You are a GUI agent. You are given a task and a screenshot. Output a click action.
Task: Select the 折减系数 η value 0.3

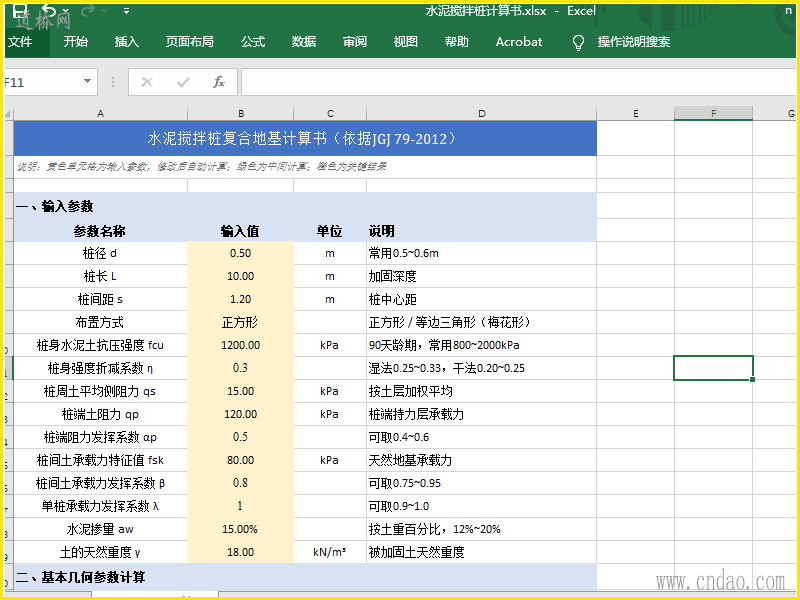point(240,368)
